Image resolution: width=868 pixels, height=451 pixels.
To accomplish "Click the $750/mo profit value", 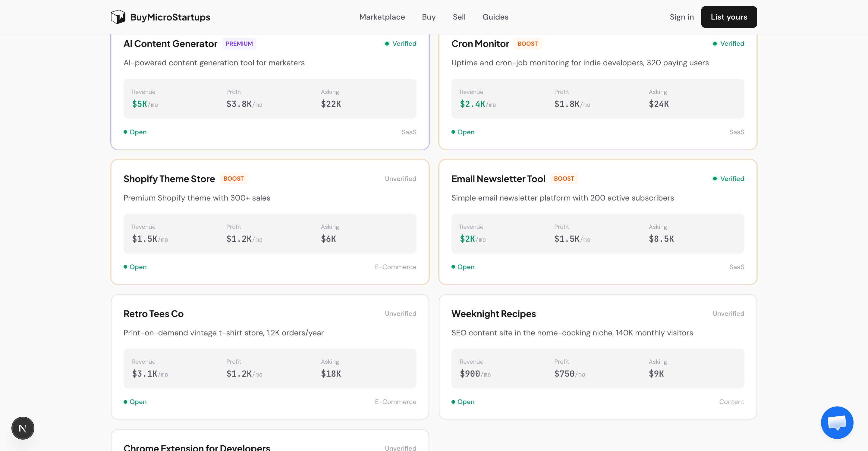I will (x=570, y=374).
